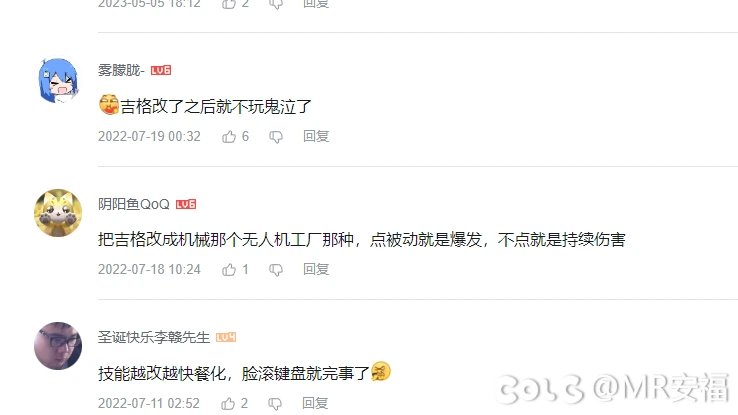This screenshot has height=415, width=738.
Task: Like 阴阳鱼QoQ's comment with 1 like
Action: tap(229, 270)
